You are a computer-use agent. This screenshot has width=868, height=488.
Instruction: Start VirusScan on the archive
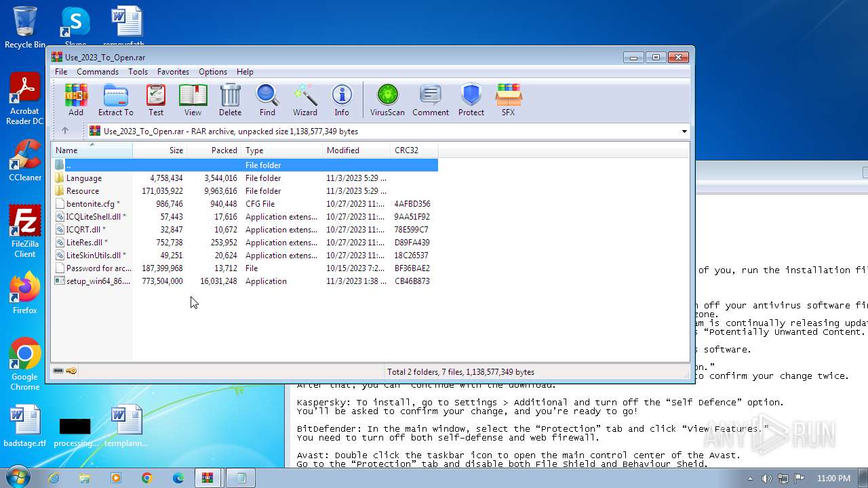[387, 100]
